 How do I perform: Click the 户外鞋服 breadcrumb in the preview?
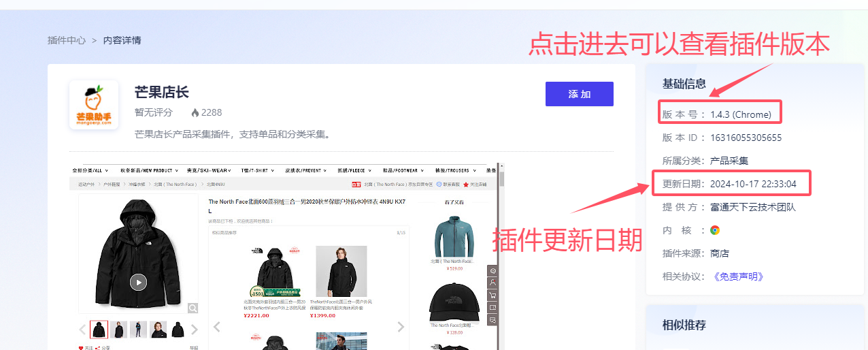[x=112, y=185]
